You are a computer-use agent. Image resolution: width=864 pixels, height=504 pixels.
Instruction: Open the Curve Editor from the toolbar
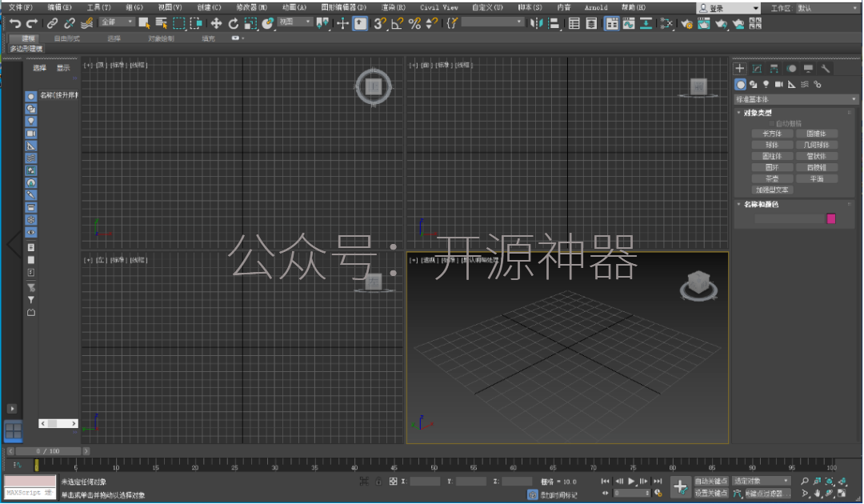point(629,23)
